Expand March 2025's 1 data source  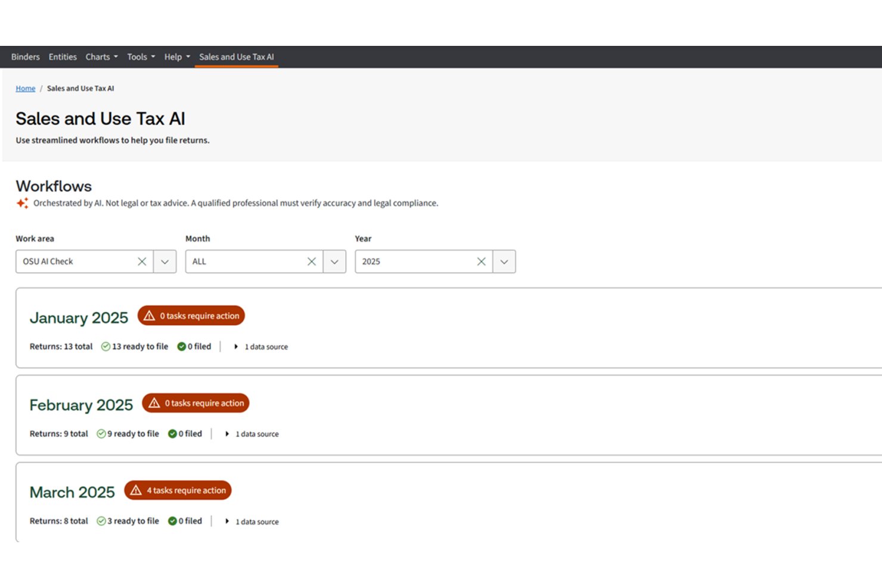click(x=252, y=521)
